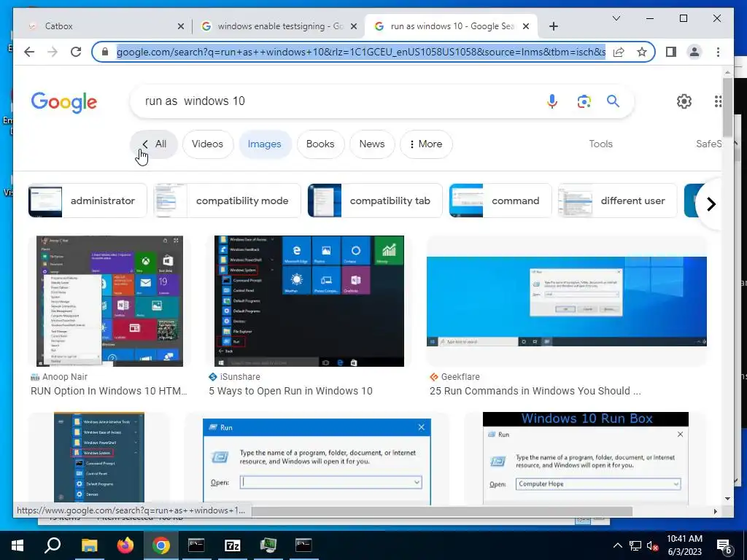747x560 pixels.
Task: Open 7-Zip from the taskbar
Action: tap(233, 545)
